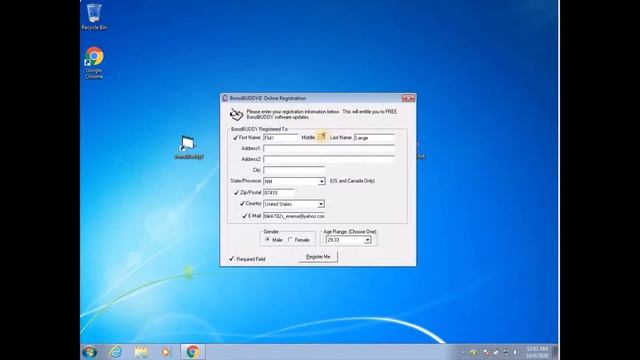This screenshot has width=640, height=360.
Task: Expand the Age Range dropdown
Action: pos(367,240)
